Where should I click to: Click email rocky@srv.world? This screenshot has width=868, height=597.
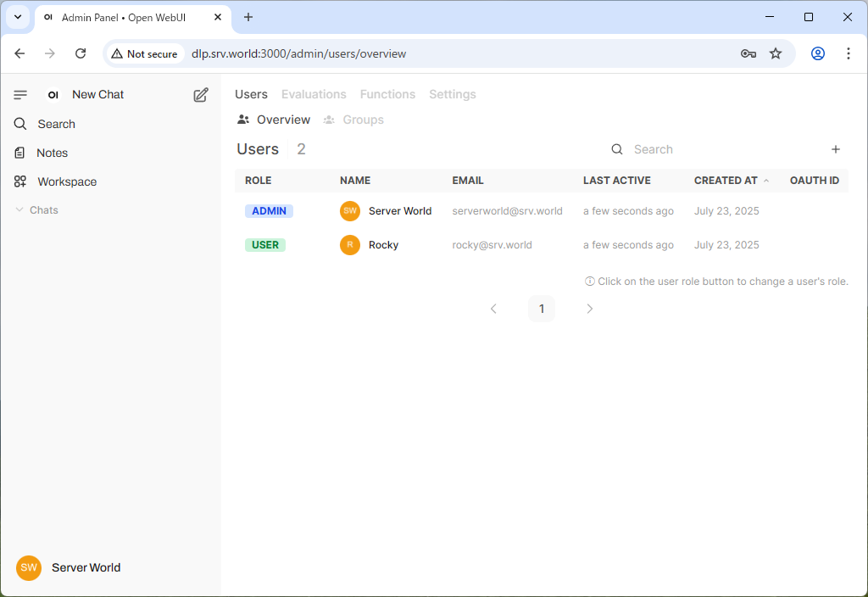coord(492,245)
